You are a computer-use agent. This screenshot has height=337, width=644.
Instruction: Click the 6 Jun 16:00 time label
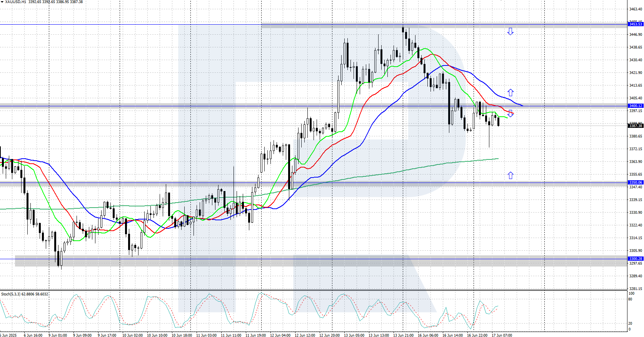click(33, 335)
